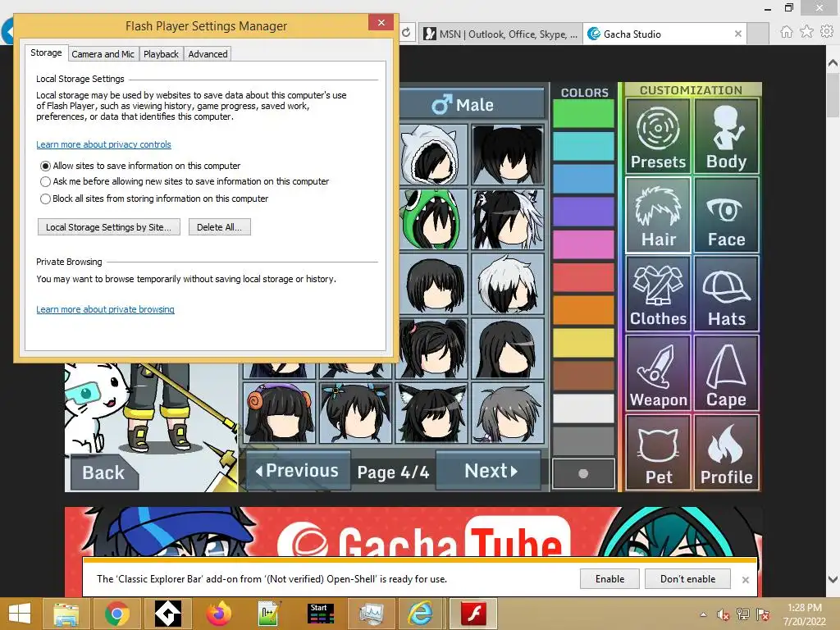840x630 pixels.
Task: Switch to the Gacha Studio browser tab
Action: (664, 34)
